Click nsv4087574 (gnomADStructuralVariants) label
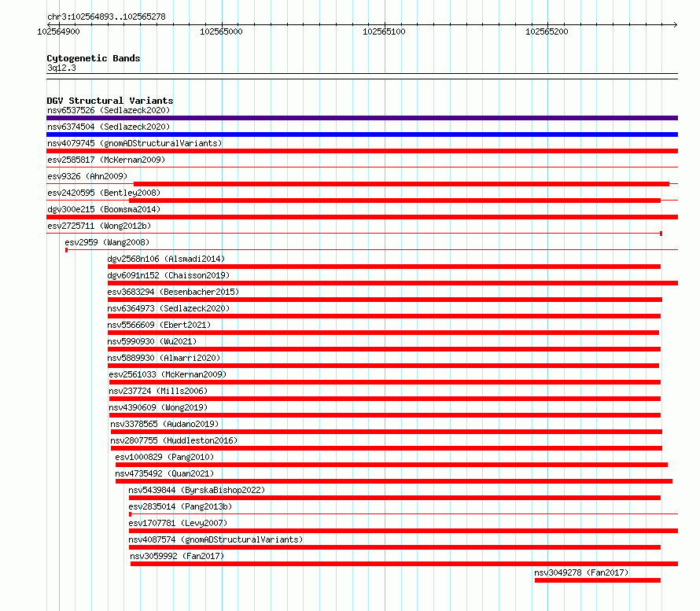Viewport: 700px width, 611px height. [216, 539]
